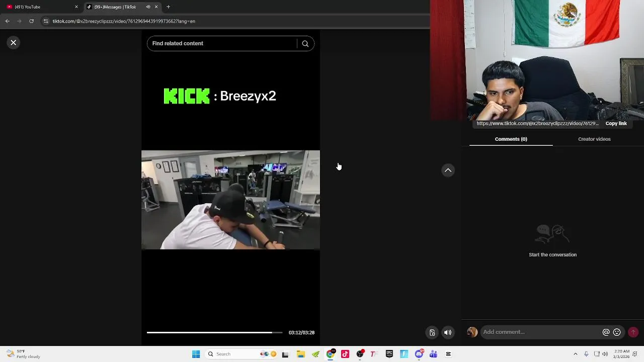The height and width of the screenshot is (362, 644).
Task: Click the gym video frame to pause
Action: point(230,200)
